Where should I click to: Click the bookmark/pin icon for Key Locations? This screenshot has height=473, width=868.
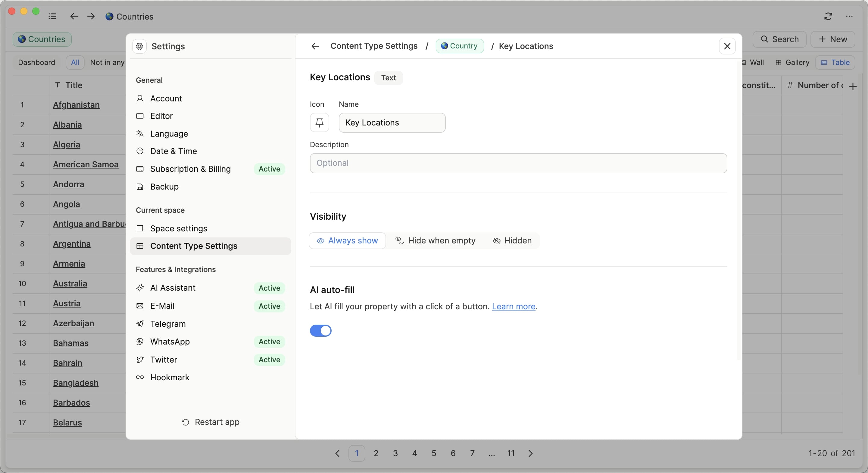(x=320, y=123)
